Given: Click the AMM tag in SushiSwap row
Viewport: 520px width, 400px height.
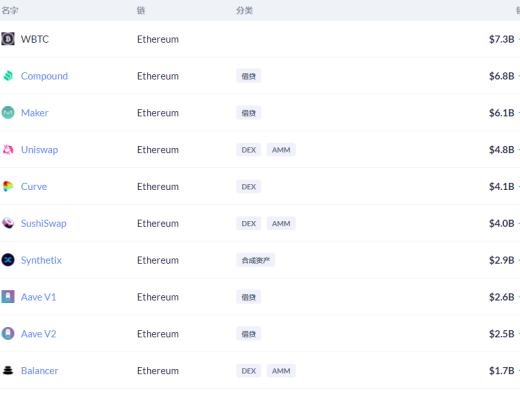Looking at the screenshot, I should tap(281, 223).
